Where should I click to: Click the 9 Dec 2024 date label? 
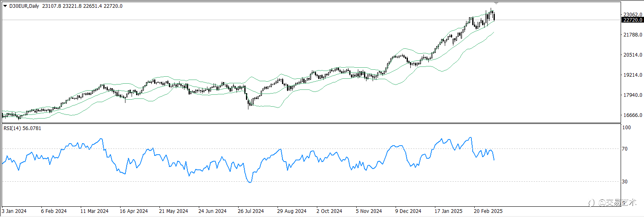pyautogui.click(x=408, y=211)
